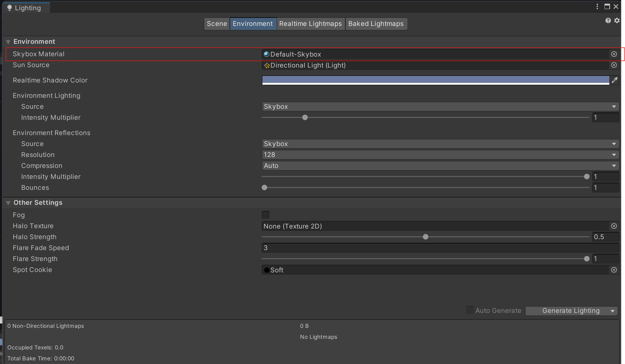Click the Realtime Shadow Color eyedropper
625x364 pixels.
(x=615, y=80)
